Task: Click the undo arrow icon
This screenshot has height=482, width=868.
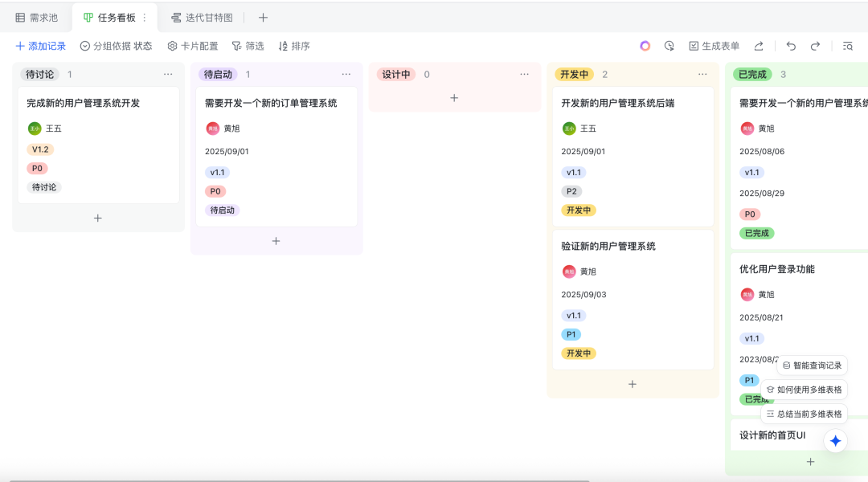Action: point(791,46)
